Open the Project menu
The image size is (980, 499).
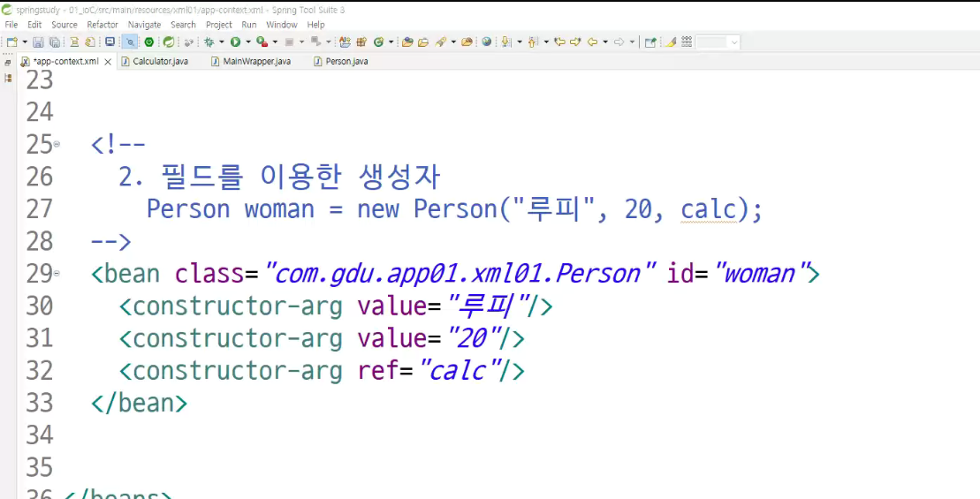[x=219, y=25]
